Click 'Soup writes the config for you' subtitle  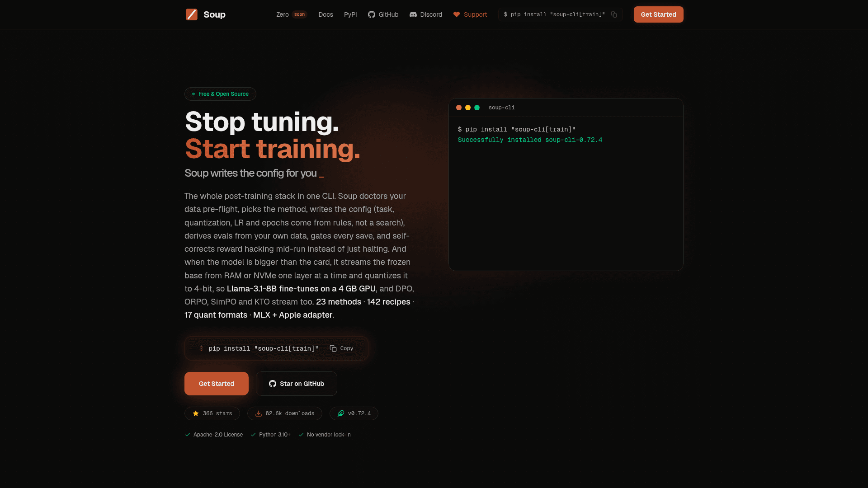[x=250, y=173]
